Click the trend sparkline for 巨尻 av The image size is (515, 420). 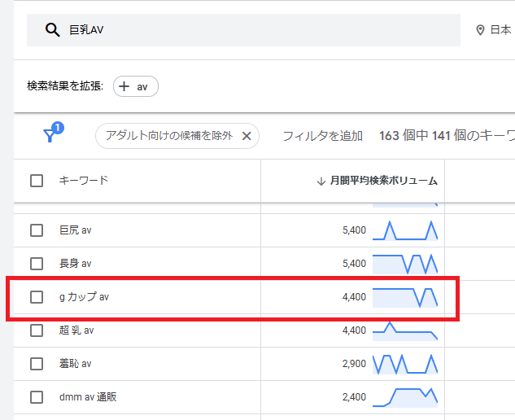coord(405,230)
